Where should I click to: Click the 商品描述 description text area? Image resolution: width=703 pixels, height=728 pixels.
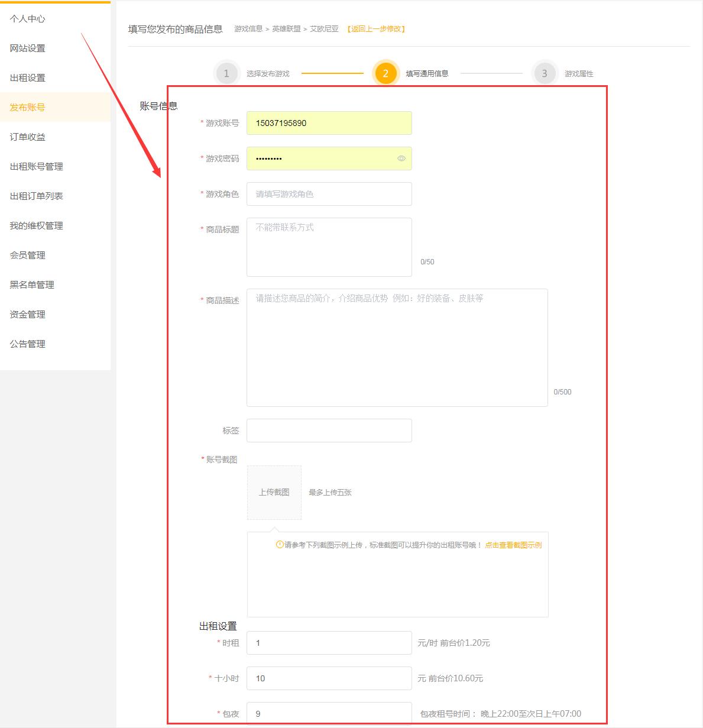[397, 346]
